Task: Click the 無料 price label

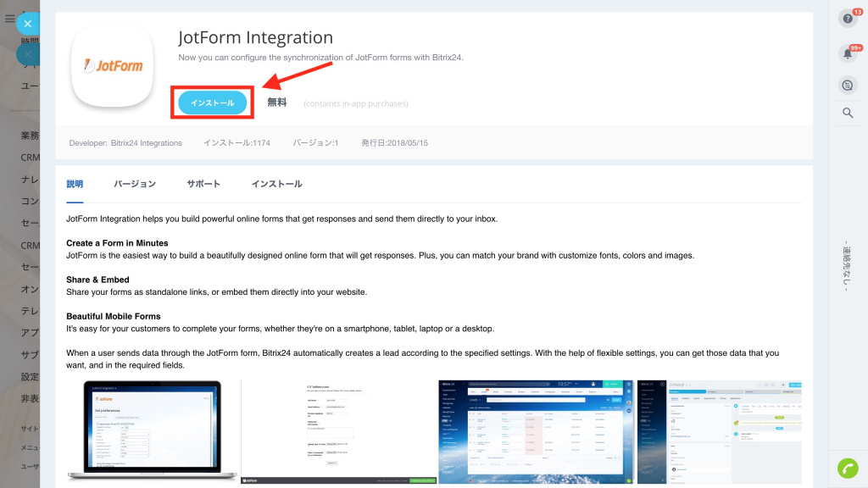Action: coord(277,103)
